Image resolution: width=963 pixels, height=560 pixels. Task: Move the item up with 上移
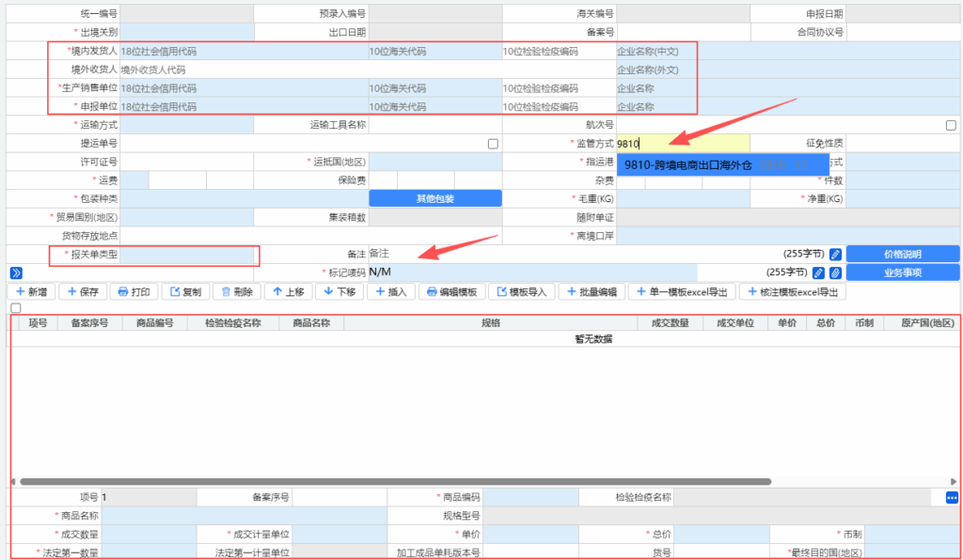(288, 292)
